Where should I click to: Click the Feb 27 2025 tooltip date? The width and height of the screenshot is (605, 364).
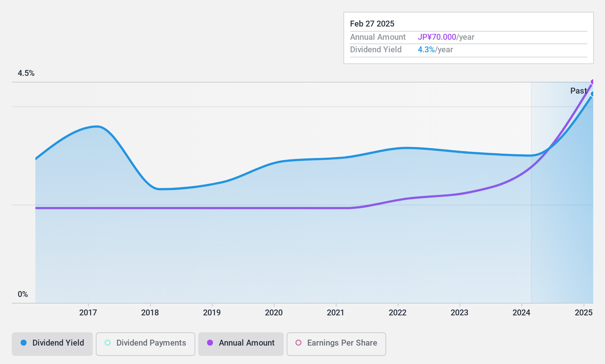(372, 24)
